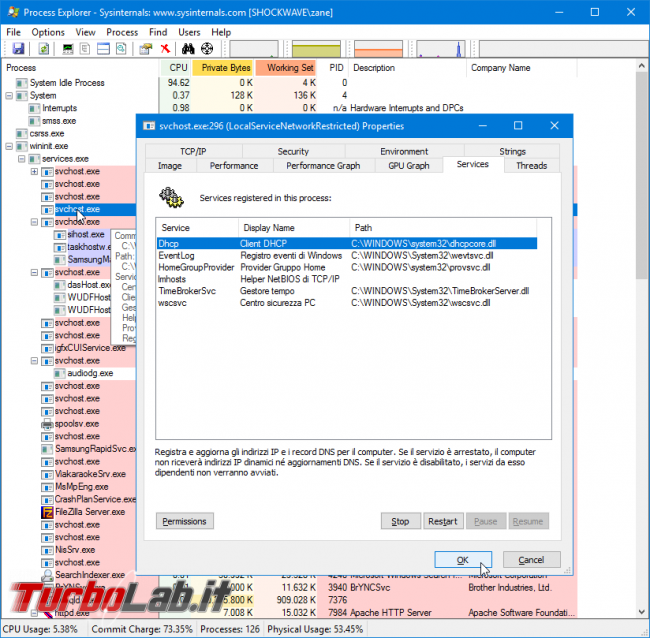Viewport: 650px width, 638px height.
Task: Click the orange physical memory mini graph
Action: (378, 49)
